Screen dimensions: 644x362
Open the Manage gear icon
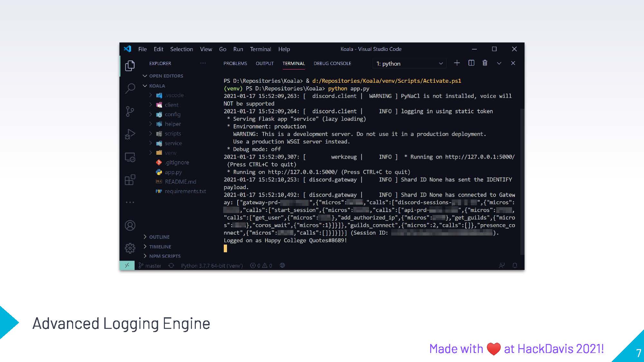(130, 248)
